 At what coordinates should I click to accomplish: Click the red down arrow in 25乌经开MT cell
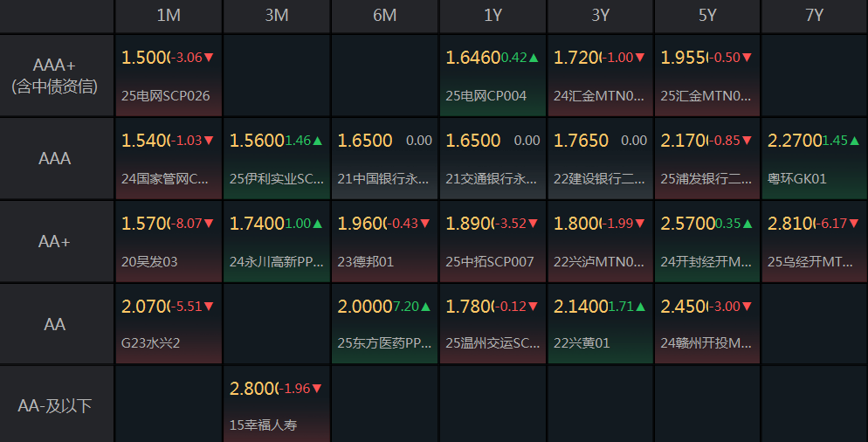click(854, 224)
